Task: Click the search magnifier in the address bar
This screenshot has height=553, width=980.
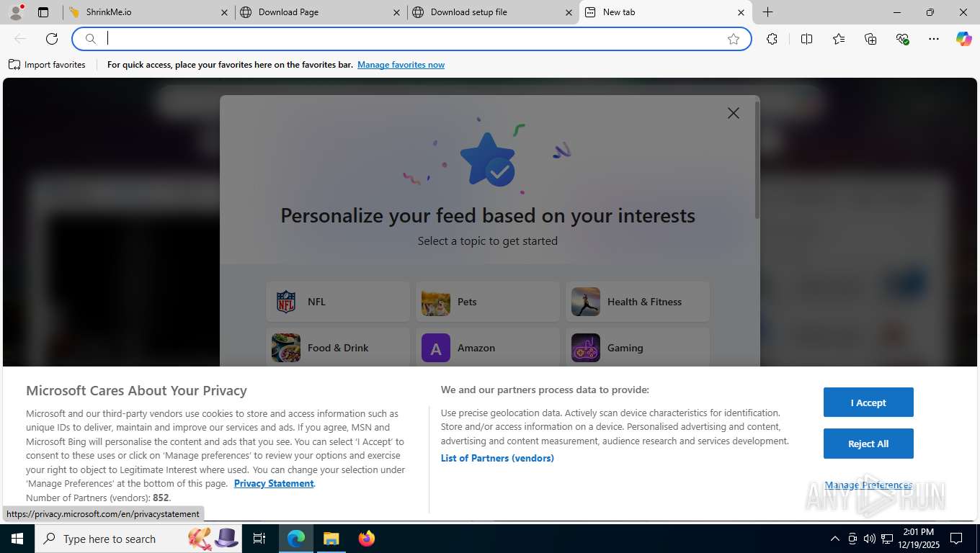Action: click(91, 39)
